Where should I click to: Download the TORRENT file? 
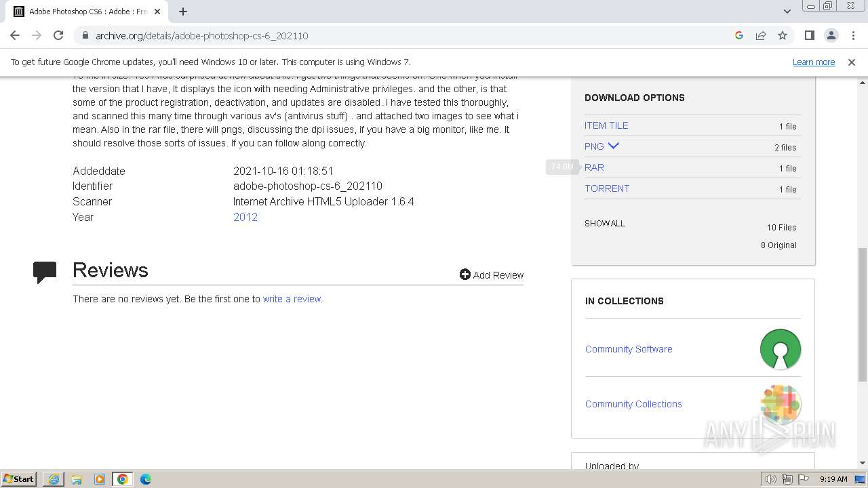tap(607, 188)
